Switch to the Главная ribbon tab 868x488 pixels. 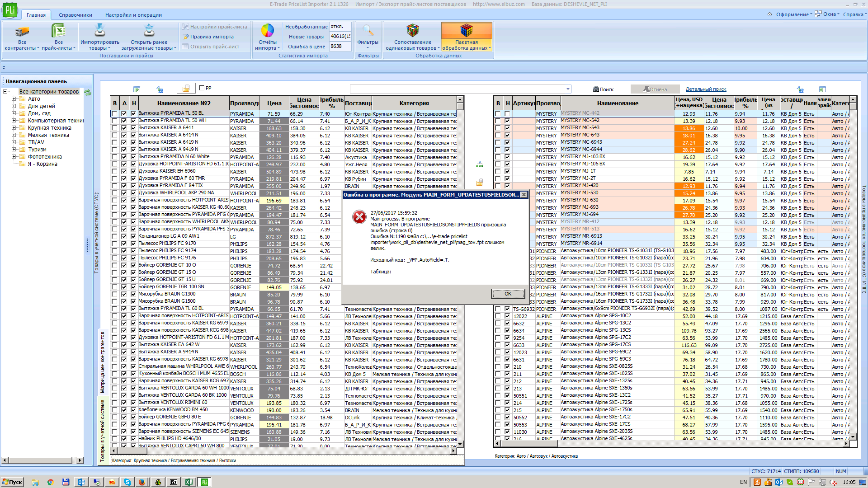tap(36, 15)
